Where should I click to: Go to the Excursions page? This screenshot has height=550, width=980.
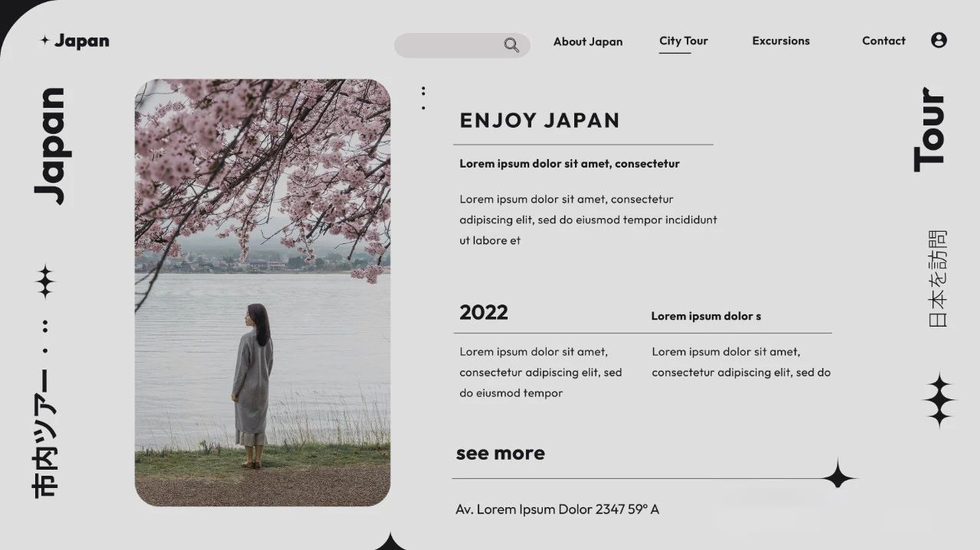(781, 41)
